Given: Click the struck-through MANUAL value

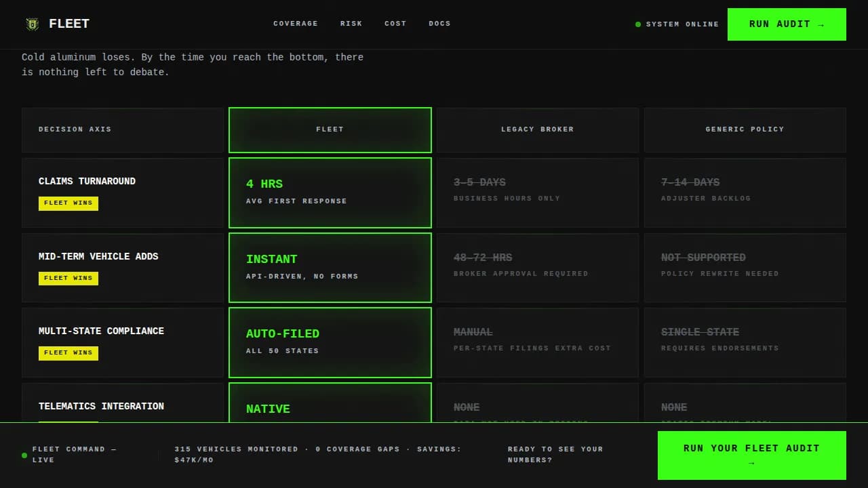Looking at the screenshot, I should pyautogui.click(x=473, y=332).
